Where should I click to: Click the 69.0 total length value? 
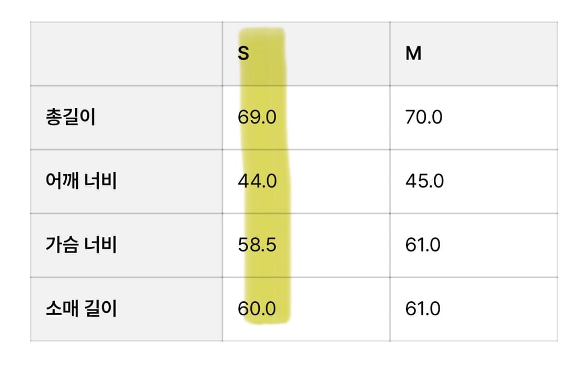tap(257, 118)
